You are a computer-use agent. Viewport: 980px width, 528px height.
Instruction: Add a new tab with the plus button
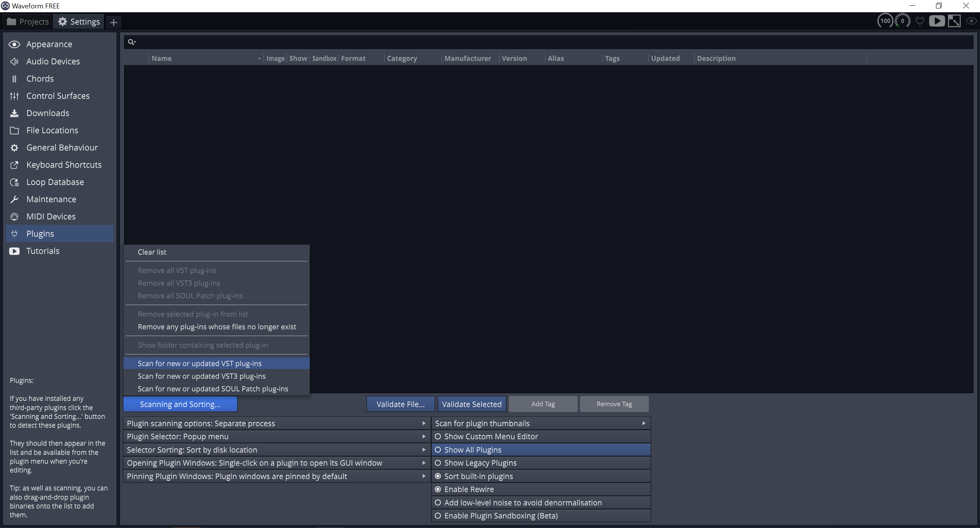[113, 23]
